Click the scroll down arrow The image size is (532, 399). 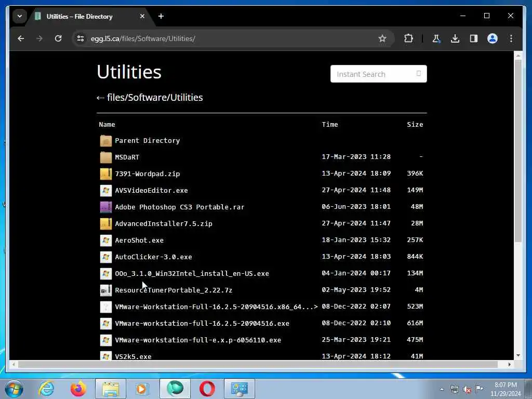[518, 355]
